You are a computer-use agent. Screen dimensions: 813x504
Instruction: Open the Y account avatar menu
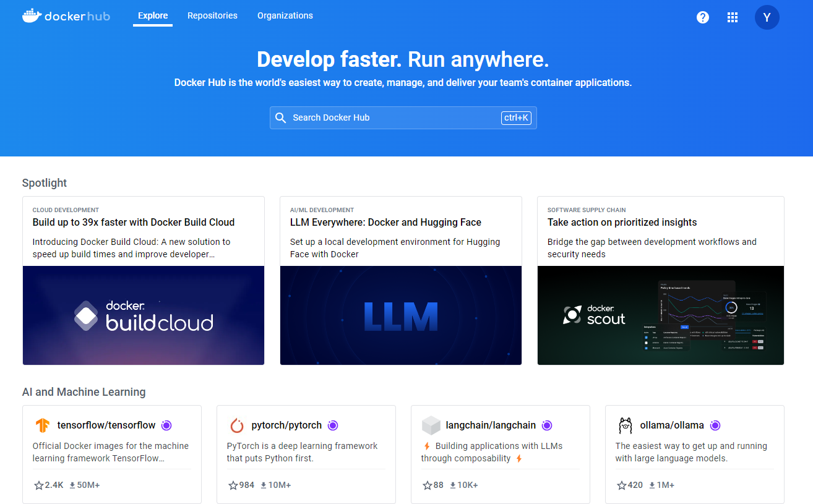click(767, 17)
